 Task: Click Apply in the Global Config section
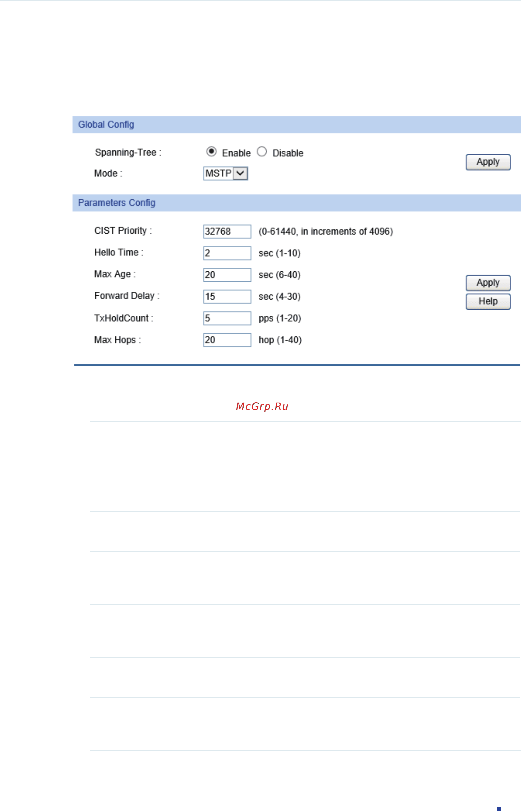pos(488,162)
